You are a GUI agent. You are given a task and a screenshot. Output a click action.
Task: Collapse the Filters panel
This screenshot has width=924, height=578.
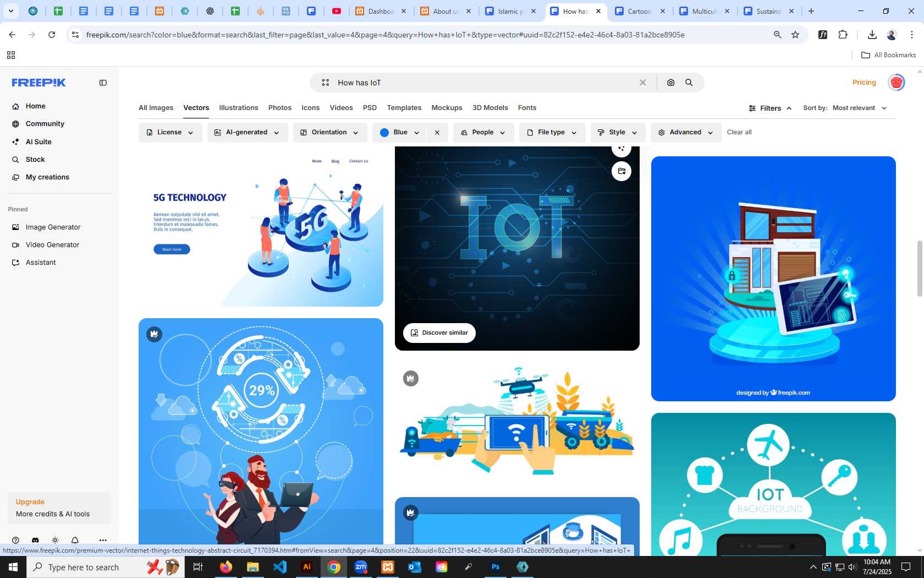(x=770, y=108)
